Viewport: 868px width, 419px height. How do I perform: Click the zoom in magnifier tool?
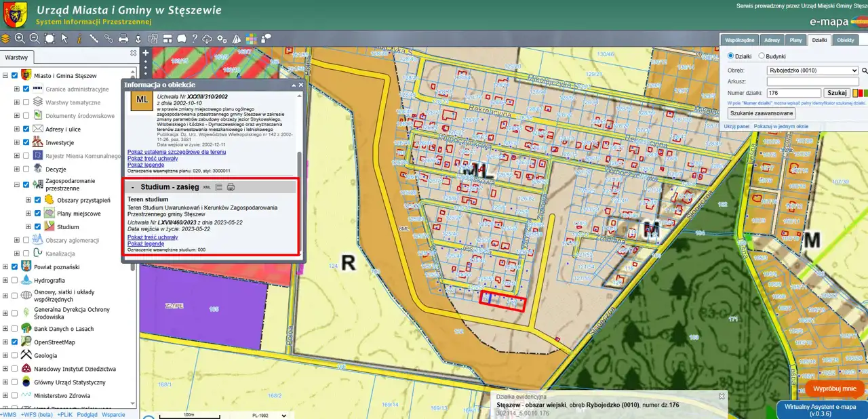click(x=20, y=39)
